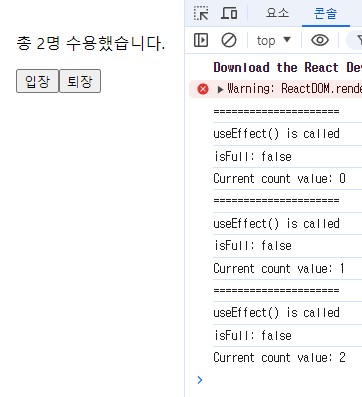Screen dimensions: 362x397
Task: Click log line Current count value: 2
Action: tap(279, 358)
